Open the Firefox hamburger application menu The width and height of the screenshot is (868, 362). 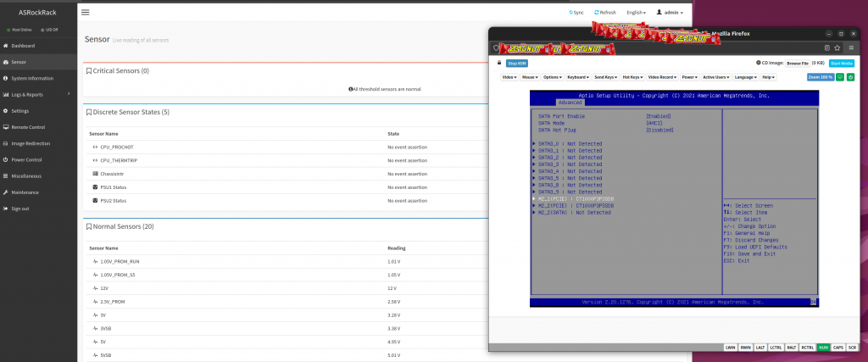[x=851, y=48]
